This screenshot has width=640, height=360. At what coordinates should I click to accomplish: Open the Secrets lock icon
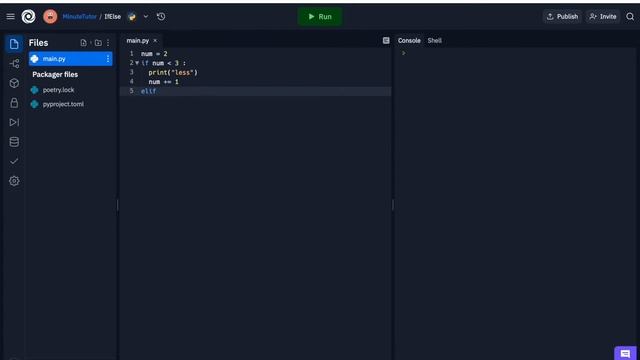(x=14, y=103)
